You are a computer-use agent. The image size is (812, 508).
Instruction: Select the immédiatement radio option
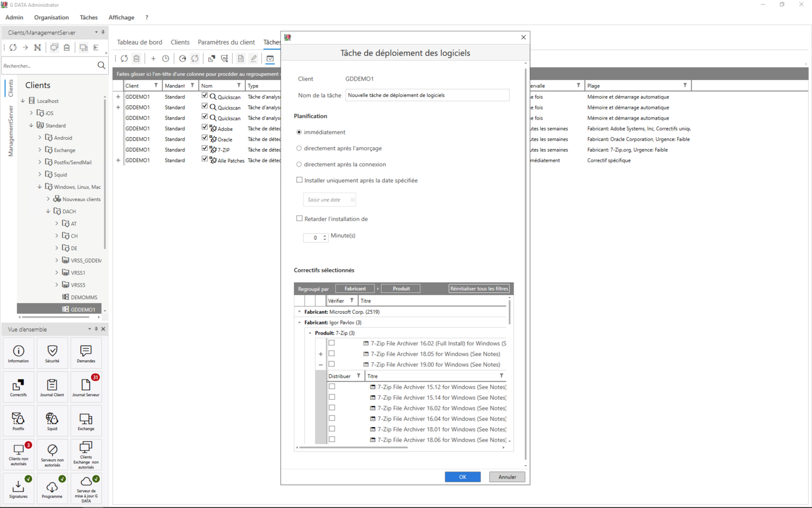299,132
